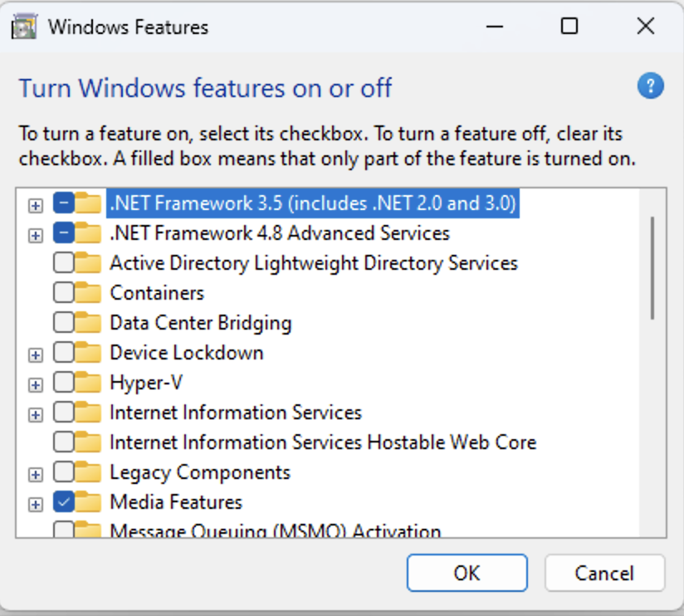Confirm changes with the OK button
This screenshot has height=616, width=684.
(467, 573)
